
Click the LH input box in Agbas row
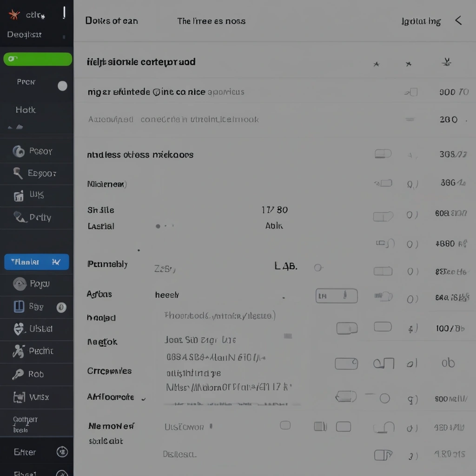pyautogui.click(x=337, y=296)
